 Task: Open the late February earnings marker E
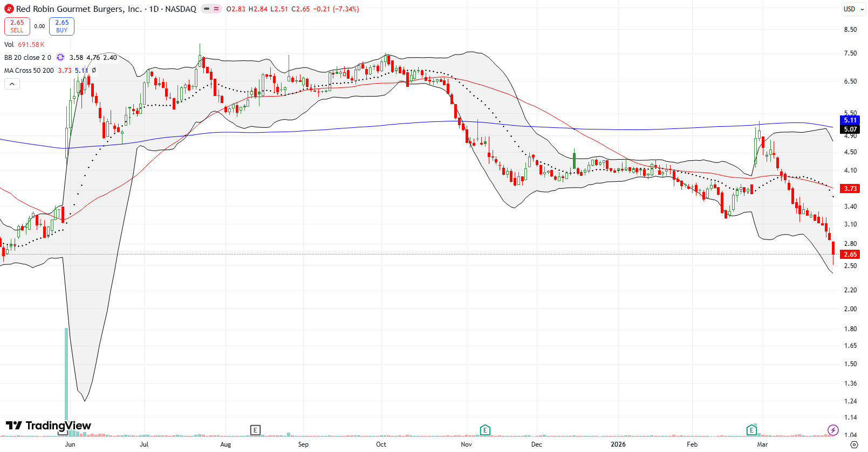pos(751,430)
